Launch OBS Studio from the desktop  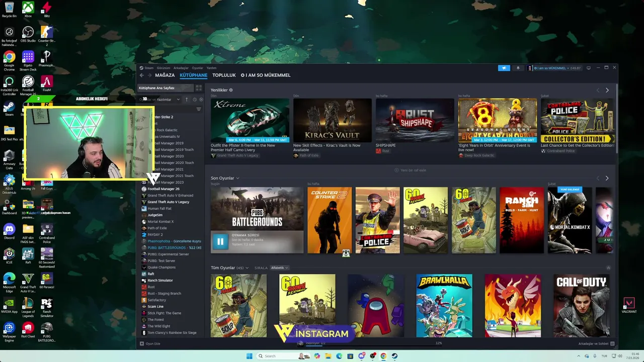(28, 34)
